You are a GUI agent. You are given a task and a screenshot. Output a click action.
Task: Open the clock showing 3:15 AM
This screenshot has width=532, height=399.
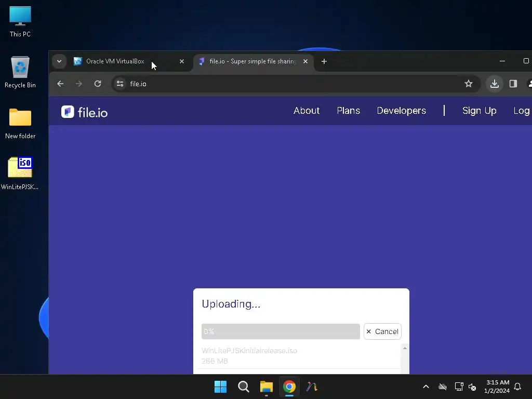click(497, 387)
